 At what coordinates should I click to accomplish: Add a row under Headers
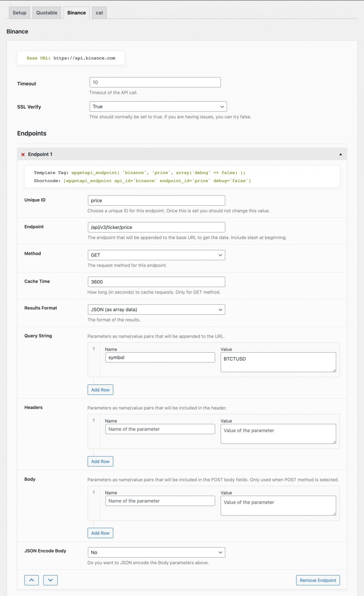click(x=100, y=461)
